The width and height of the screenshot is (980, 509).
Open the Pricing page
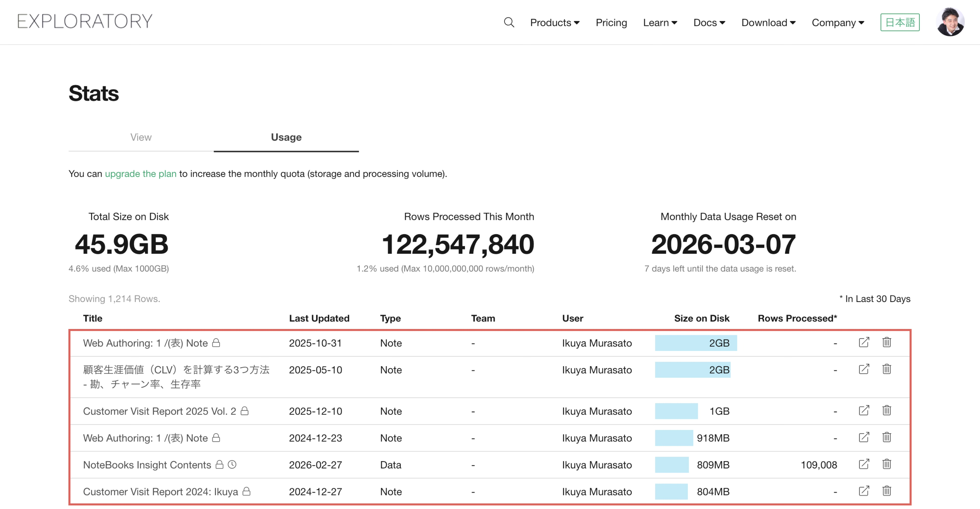[611, 23]
